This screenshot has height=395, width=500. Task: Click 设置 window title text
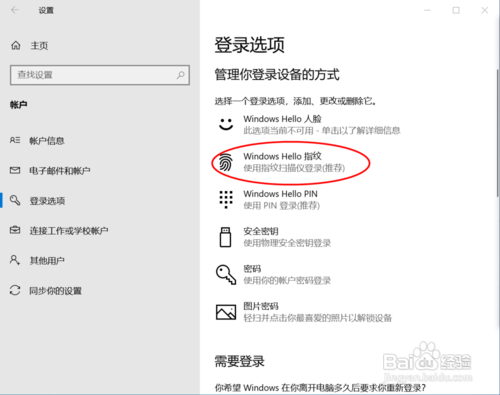[46, 10]
